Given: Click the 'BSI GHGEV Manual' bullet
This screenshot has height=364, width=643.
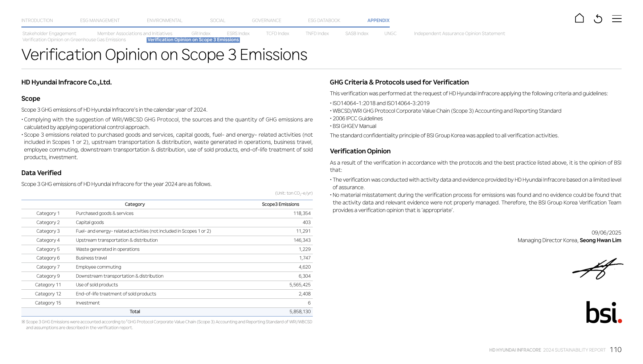Looking at the screenshot, I should (x=354, y=126).
